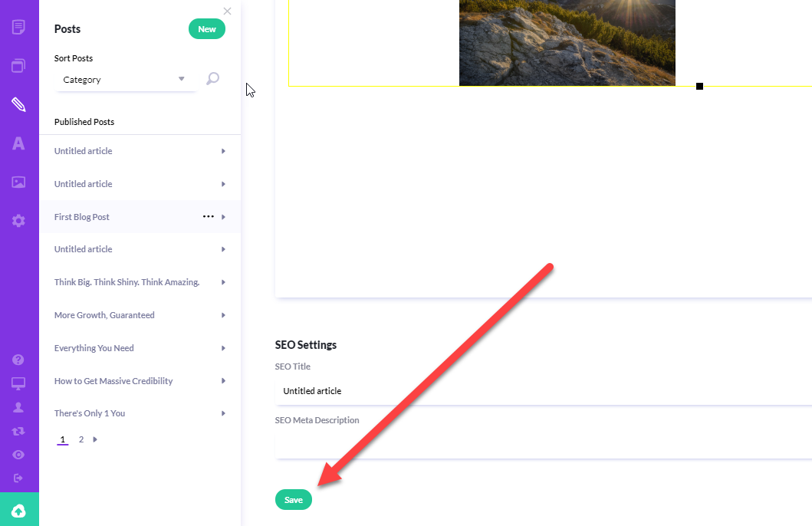Open the Category sort dropdown
Screen dimensions: 812x526
coord(125,80)
